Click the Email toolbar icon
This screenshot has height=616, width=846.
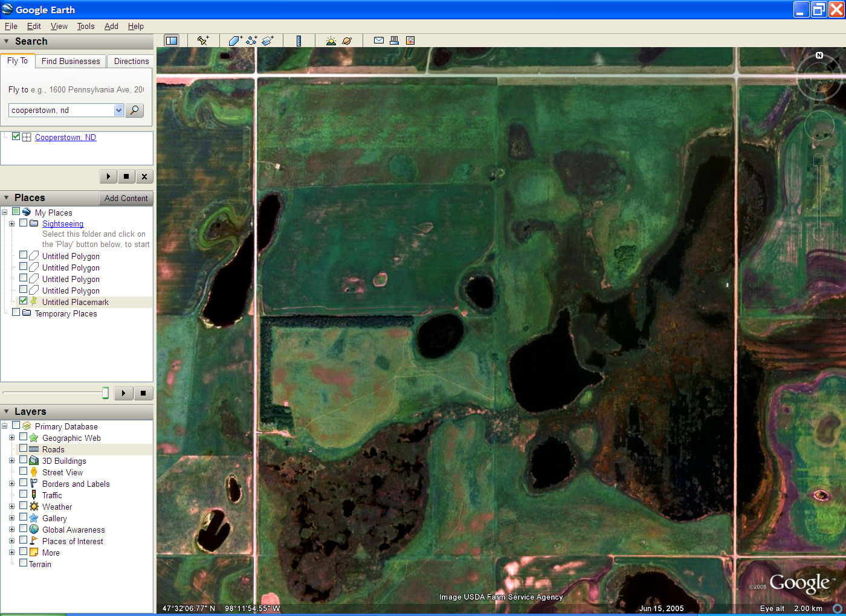[x=379, y=40]
